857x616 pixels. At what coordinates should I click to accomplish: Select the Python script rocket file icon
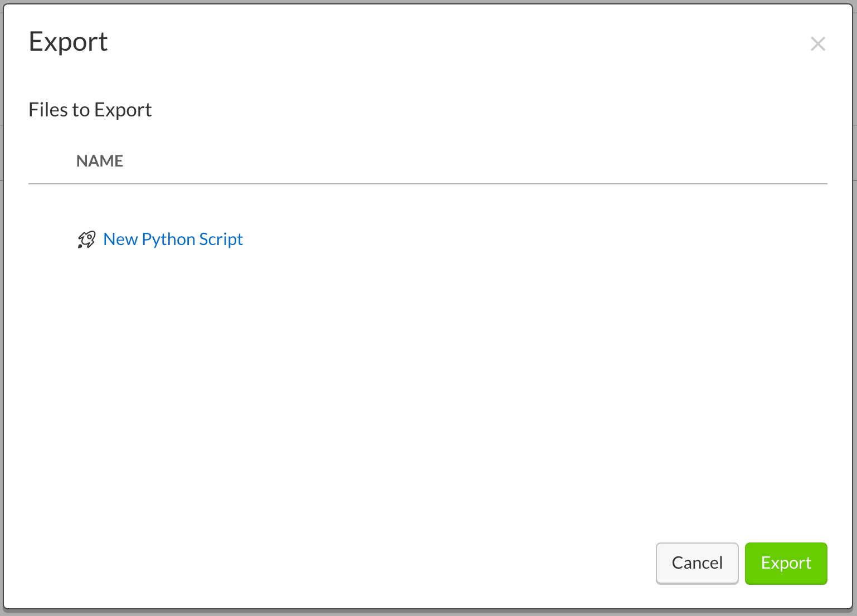86,239
